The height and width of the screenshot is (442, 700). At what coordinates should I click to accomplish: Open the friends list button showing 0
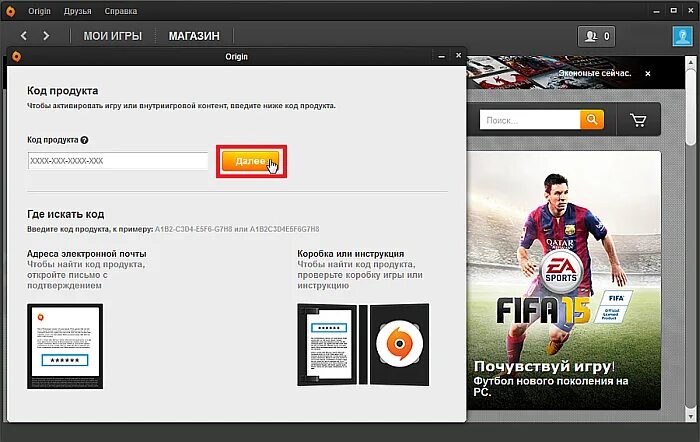[x=596, y=36]
